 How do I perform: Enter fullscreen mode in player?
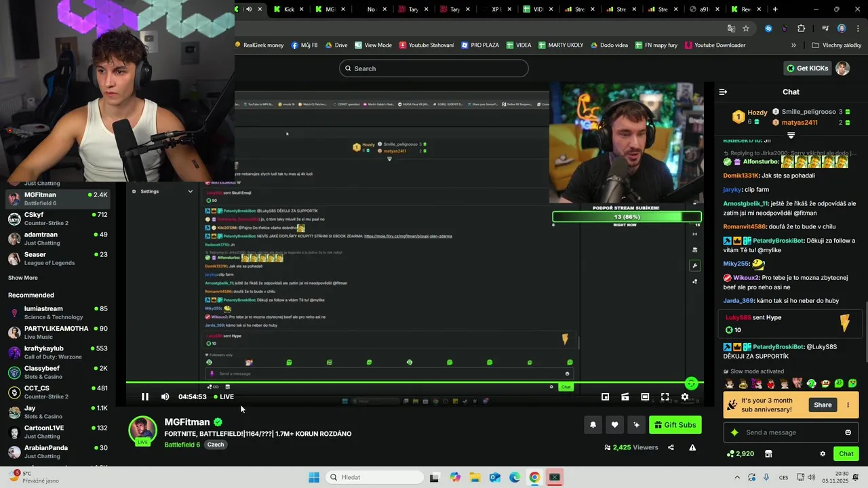click(665, 397)
